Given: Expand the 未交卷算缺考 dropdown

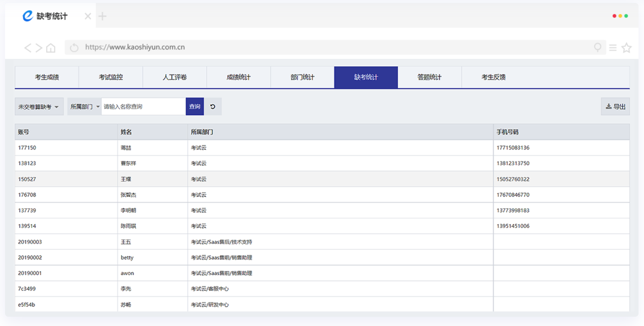Looking at the screenshot, I should click(39, 107).
